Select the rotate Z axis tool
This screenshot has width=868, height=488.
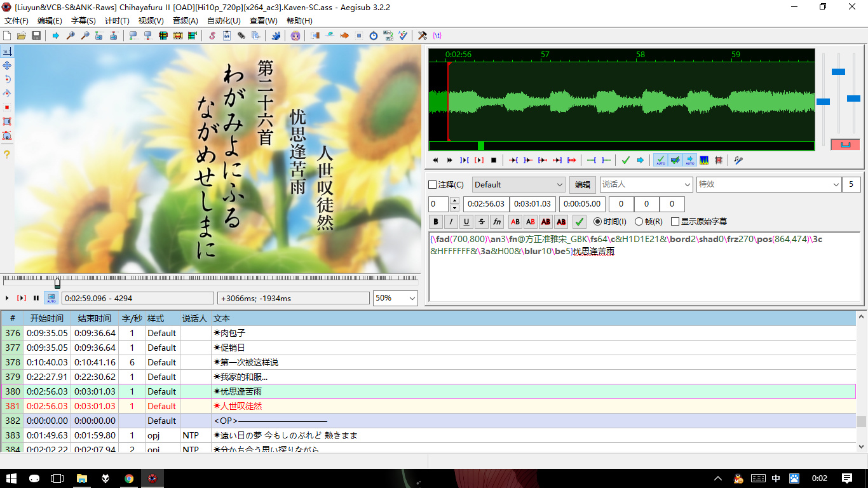click(x=7, y=79)
